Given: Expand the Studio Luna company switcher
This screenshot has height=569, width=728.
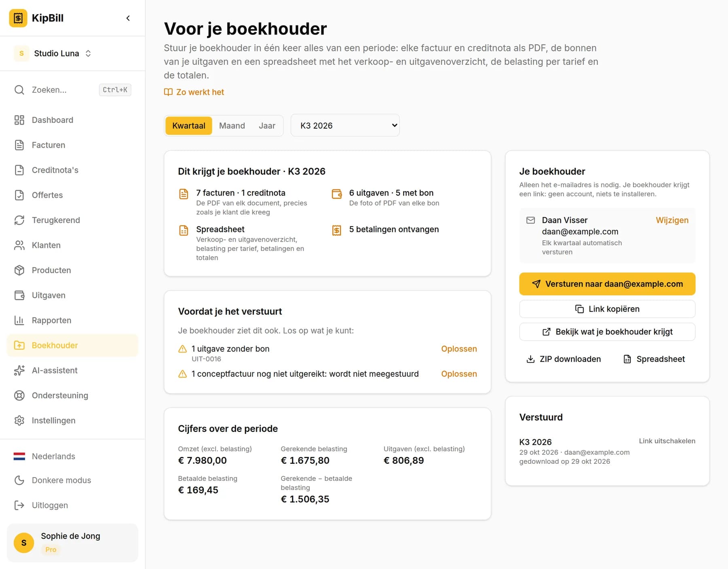Looking at the screenshot, I should [x=53, y=53].
